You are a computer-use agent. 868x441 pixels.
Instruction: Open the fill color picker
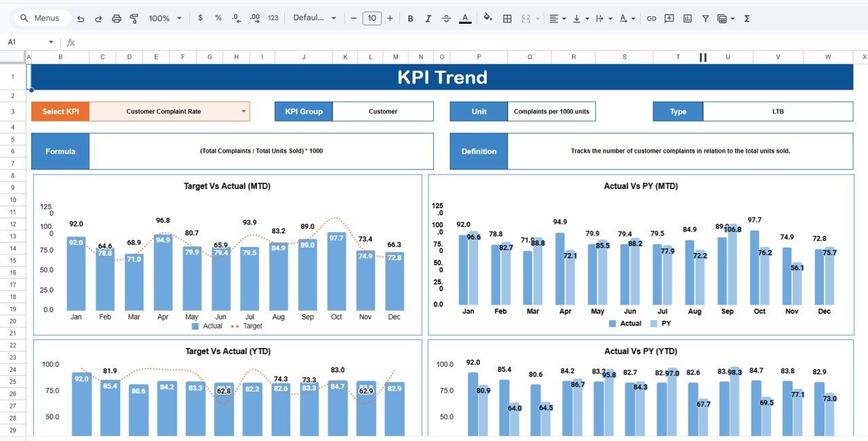point(488,18)
